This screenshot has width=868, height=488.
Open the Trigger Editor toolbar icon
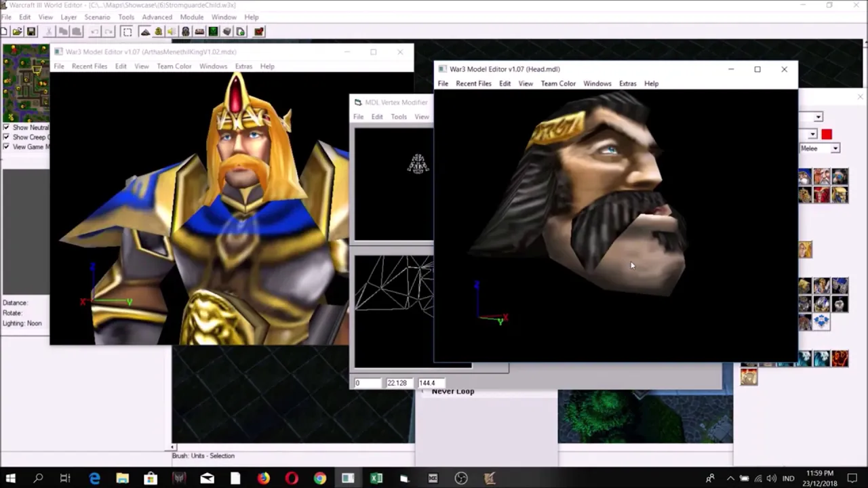point(158,31)
